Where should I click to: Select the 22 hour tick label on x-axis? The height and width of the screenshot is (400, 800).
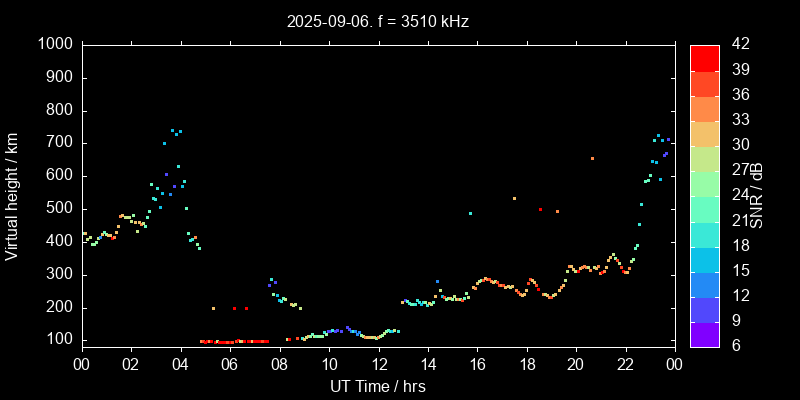point(625,365)
